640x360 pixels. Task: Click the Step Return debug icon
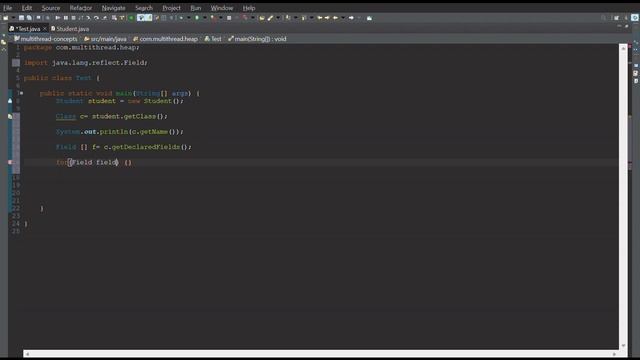click(104, 18)
